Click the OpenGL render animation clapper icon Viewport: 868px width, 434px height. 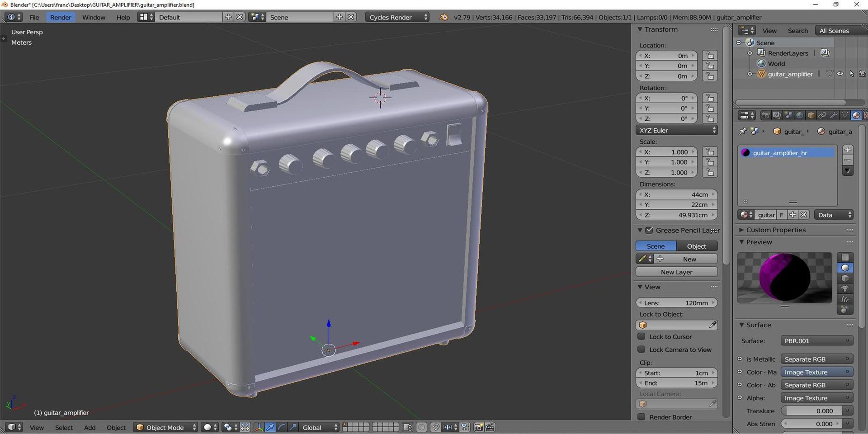coord(490,427)
